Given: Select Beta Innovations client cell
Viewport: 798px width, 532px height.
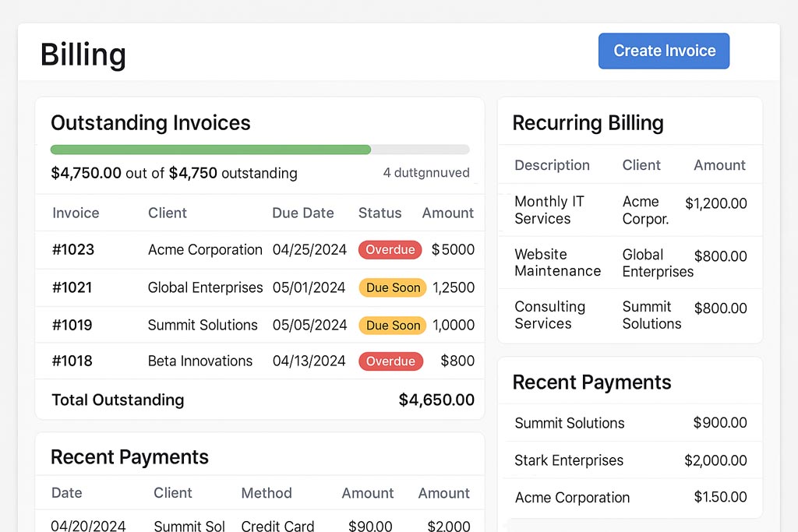Looking at the screenshot, I should pos(200,361).
